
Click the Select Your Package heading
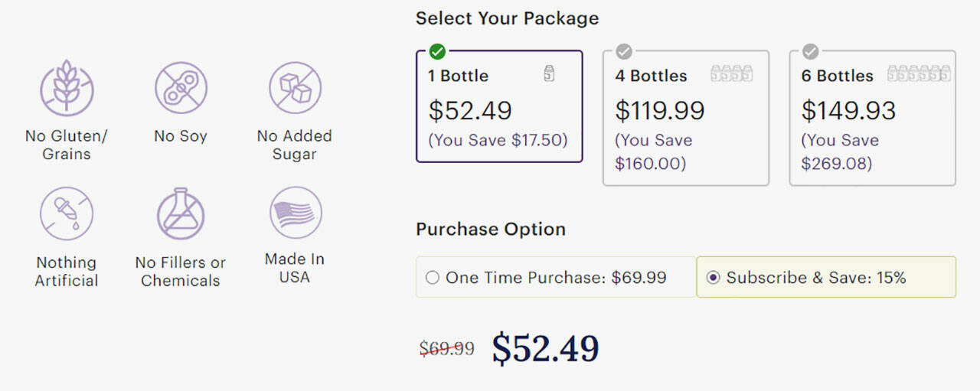[x=507, y=18]
